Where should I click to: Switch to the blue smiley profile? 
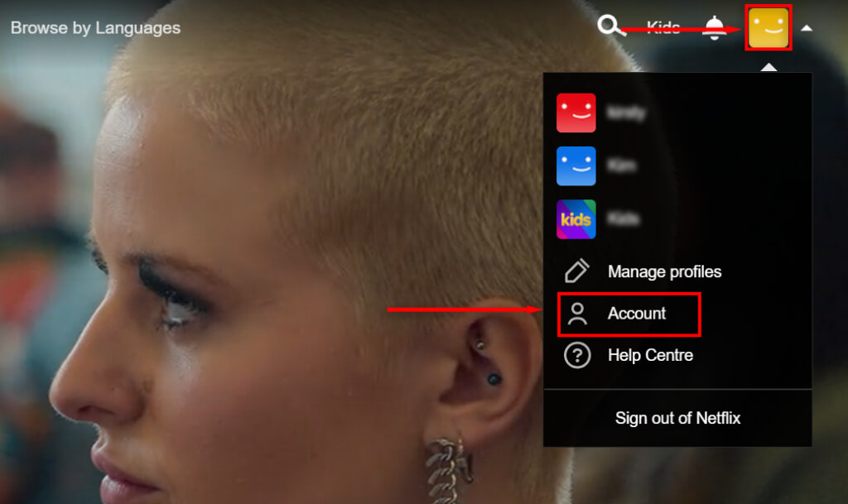(x=576, y=166)
